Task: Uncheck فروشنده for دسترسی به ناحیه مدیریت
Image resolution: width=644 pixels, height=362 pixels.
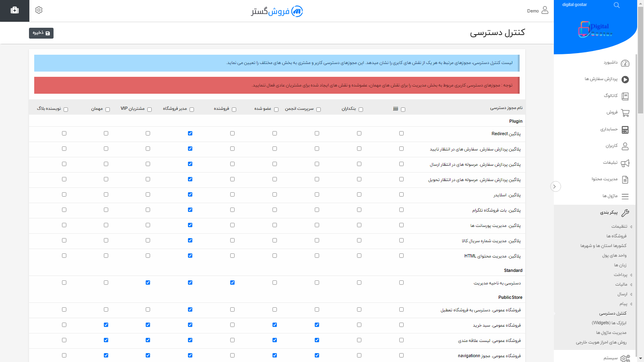Action: (232, 282)
